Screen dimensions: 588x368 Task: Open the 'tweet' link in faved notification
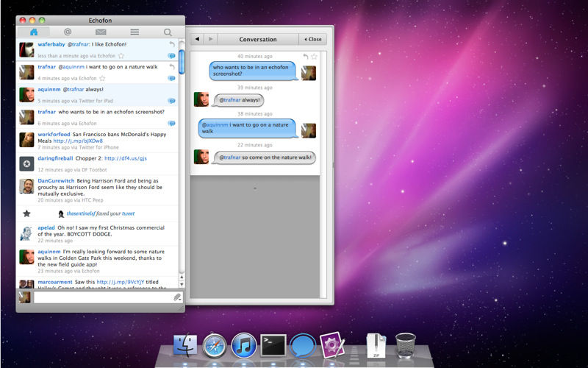128,213
